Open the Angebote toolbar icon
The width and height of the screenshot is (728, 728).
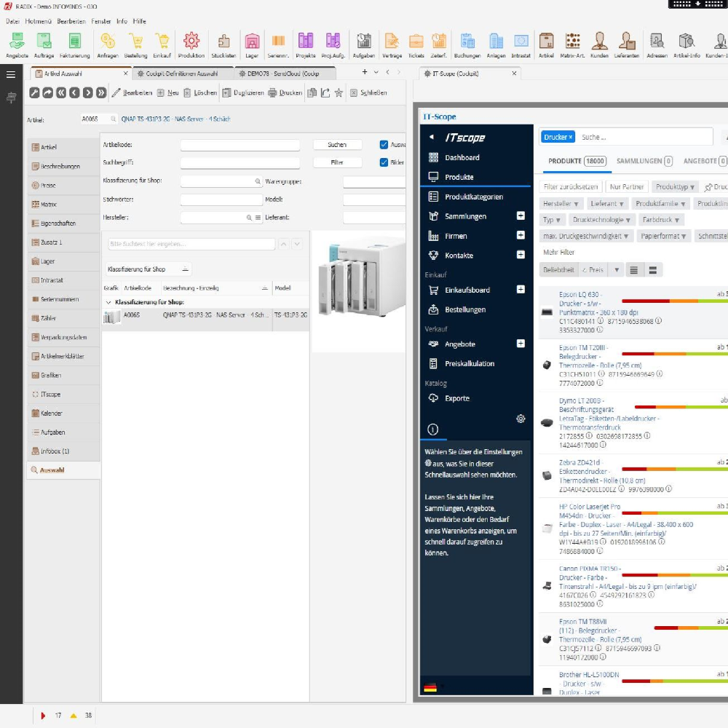point(17,45)
